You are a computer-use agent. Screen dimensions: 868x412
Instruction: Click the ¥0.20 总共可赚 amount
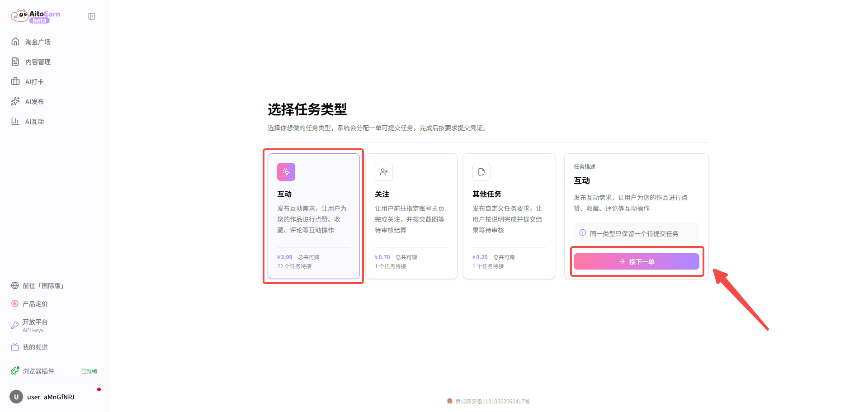coord(494,257)
